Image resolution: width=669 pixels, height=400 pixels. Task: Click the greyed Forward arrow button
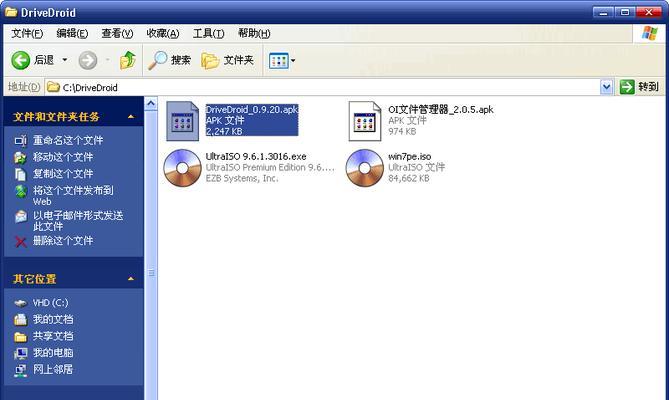click(88, 60)
